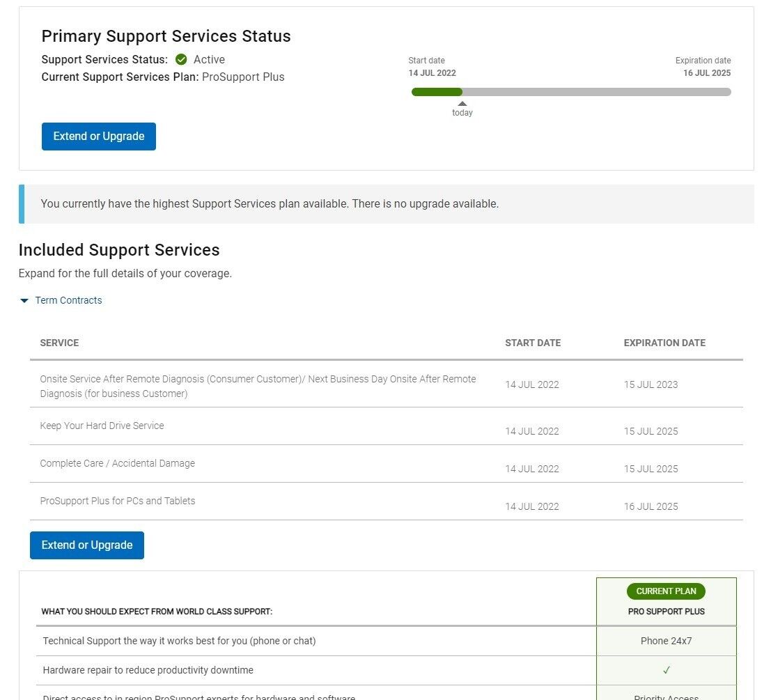Click the green filled portion of the support progress bar
Image resolution: width=771 pixels, height=700 pixels.
click(437, 92)
